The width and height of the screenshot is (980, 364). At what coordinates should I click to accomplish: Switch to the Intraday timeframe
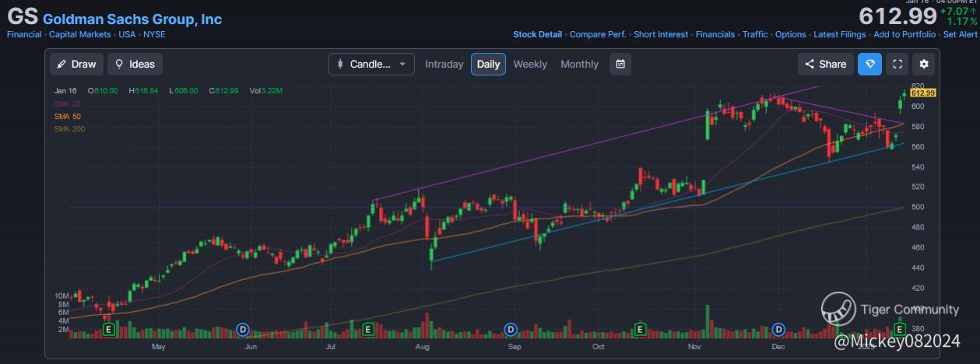(x=444, y=64)
